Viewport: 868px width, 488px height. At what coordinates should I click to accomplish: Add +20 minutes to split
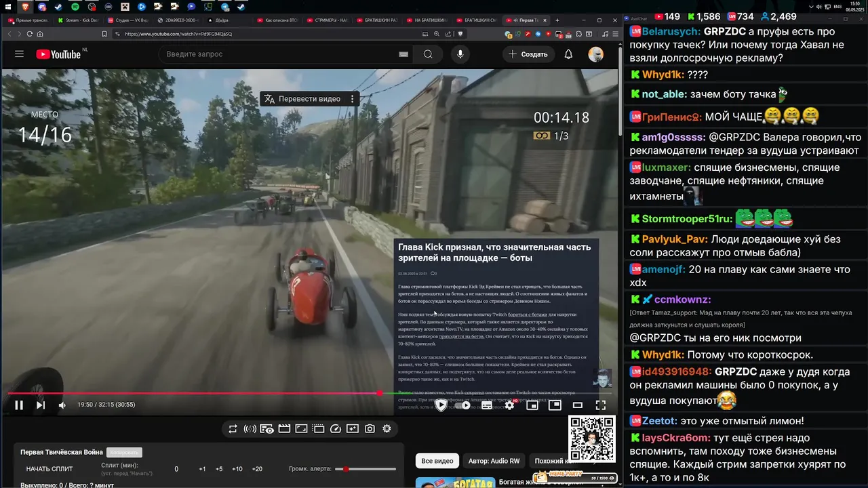tap(257, 469)
